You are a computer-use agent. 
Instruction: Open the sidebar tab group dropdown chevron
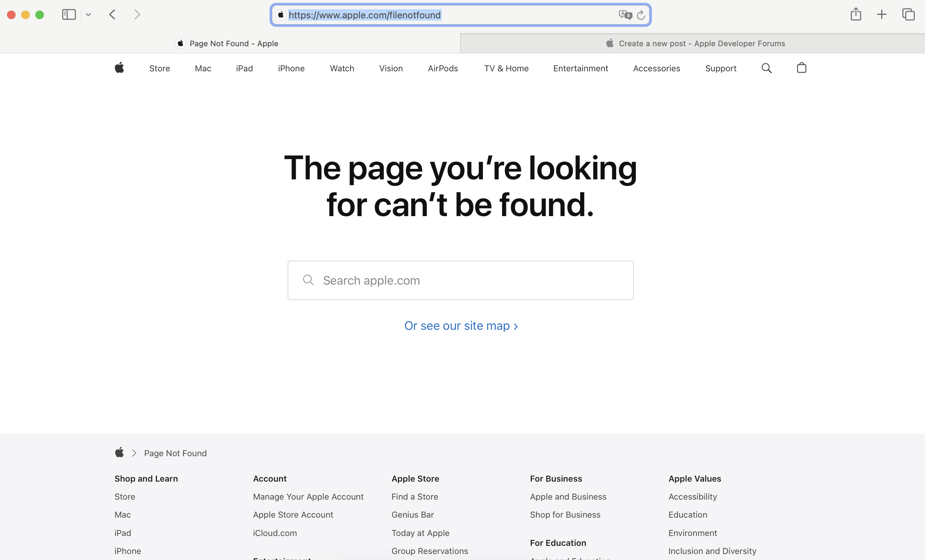point(88,15)
